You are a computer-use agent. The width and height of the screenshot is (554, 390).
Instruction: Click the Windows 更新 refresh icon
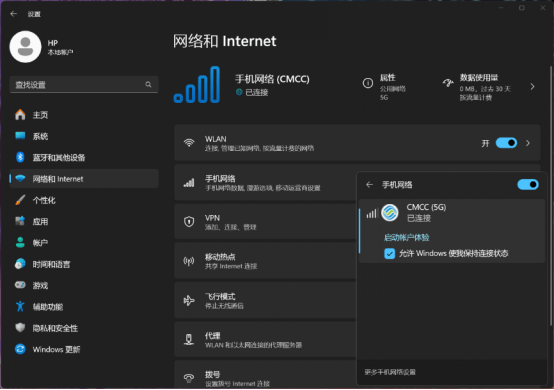pos(20,349)
